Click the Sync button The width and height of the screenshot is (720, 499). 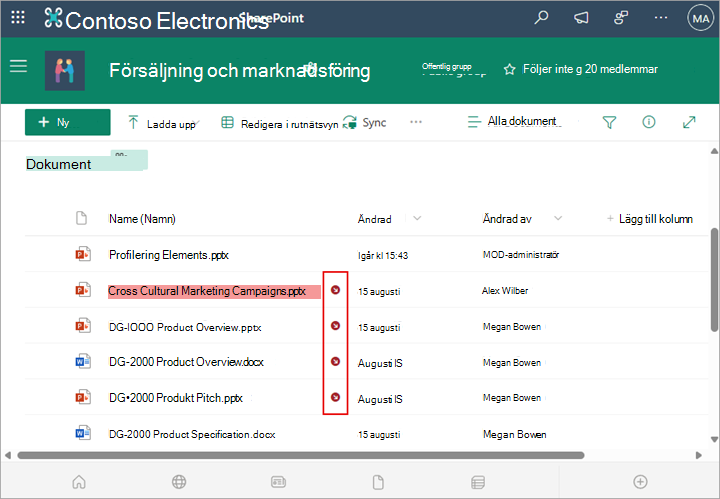click(x=365, y=123)
